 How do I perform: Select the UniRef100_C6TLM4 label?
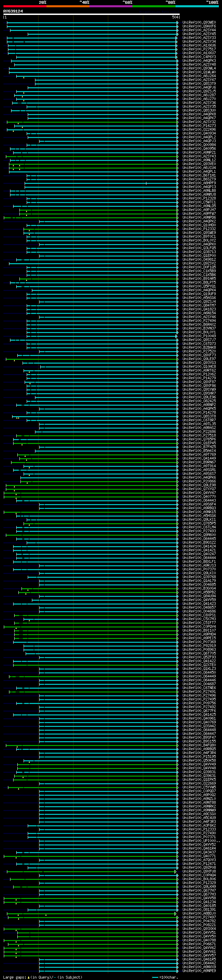pos(199,527)
